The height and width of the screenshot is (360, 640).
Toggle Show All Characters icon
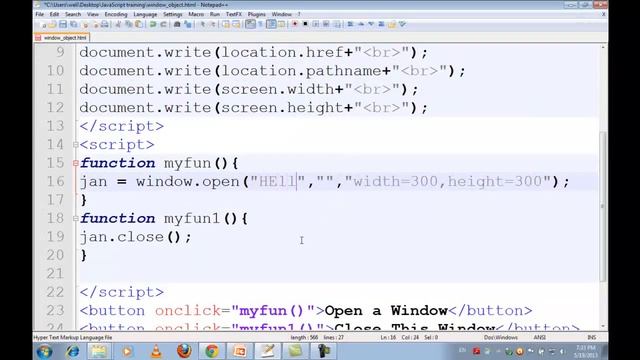260,24
